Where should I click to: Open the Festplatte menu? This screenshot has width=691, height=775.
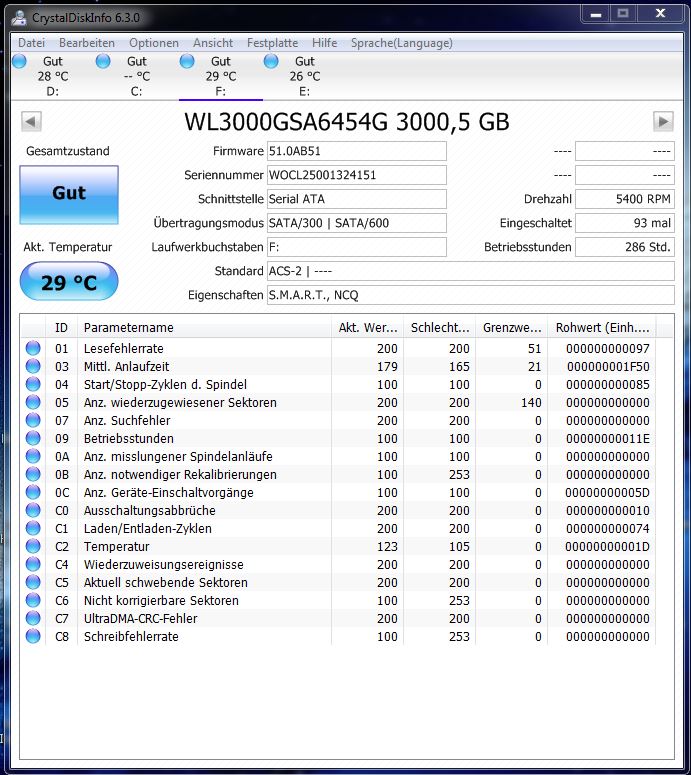(272, 43)
